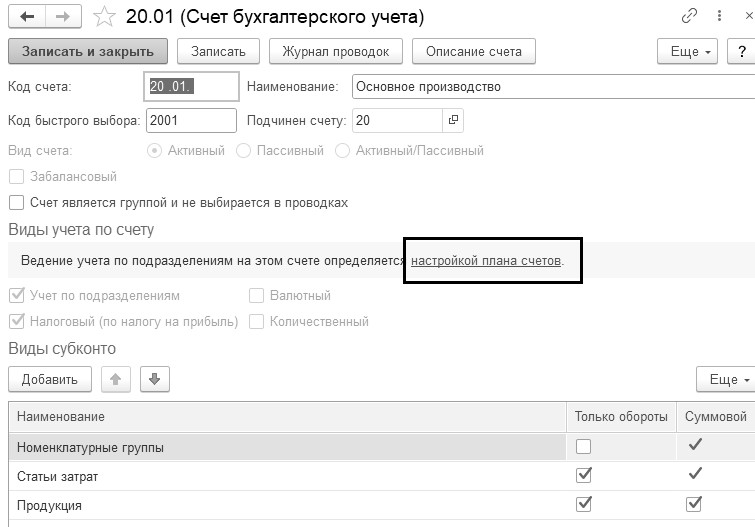This screenshot has width=755, height=527.
Task: Select the Активный radio button
Action: (x=154, y=151)
